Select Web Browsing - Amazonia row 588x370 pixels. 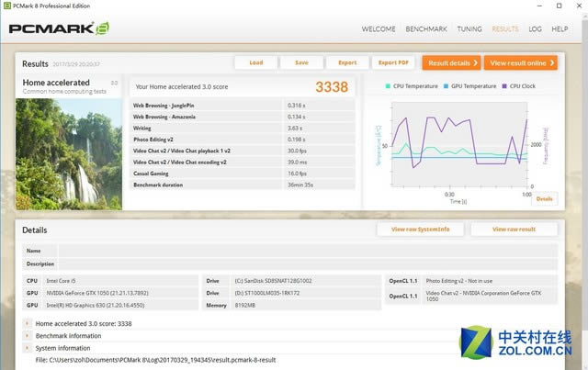click(x=243, y=117)
